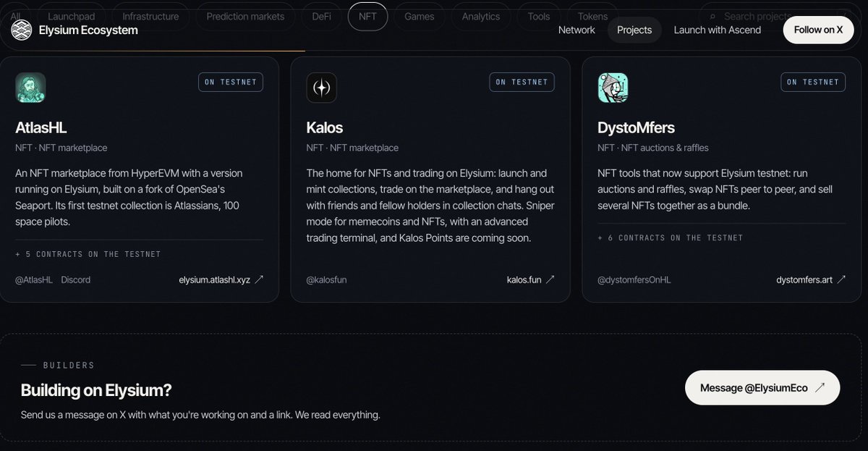Select the Launchpad filter tab
Image resolution: width=868 pixels, height=451 pixels.
click(71, 16)
